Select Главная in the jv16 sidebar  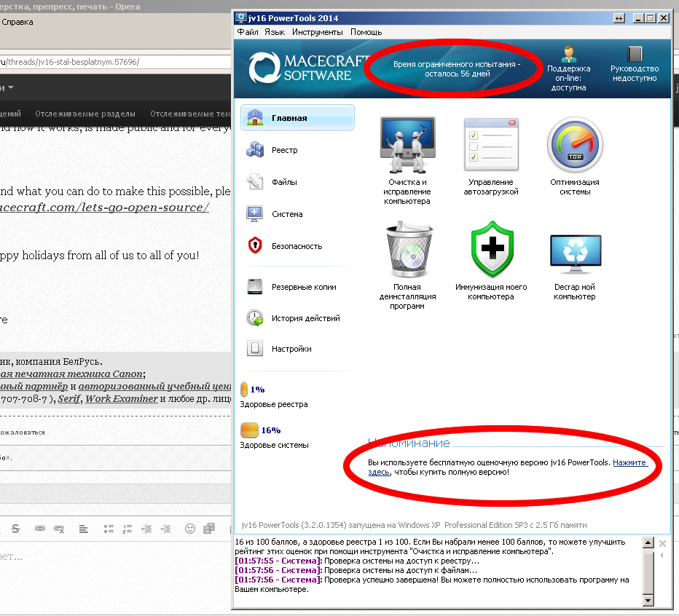[x=297, y=118]
